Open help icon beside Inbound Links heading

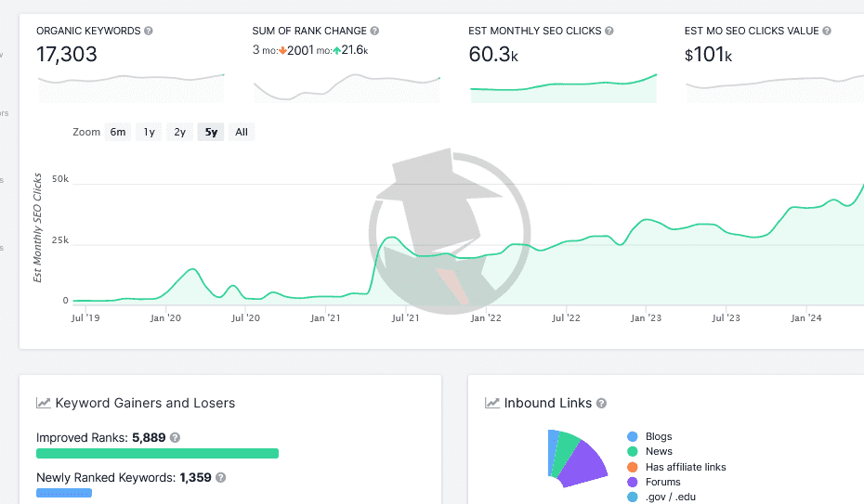coord(601,404)
